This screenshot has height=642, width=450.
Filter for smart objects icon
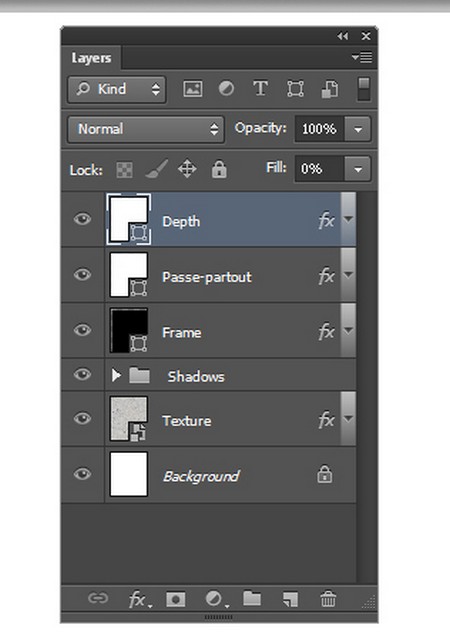point(330,89)
